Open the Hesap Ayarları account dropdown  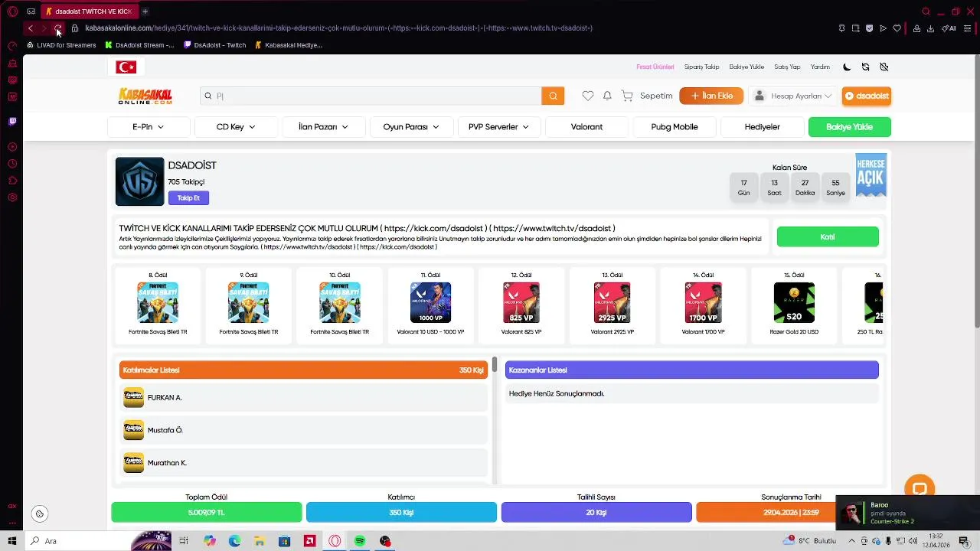pyautogui.click(x=792, y=96)
